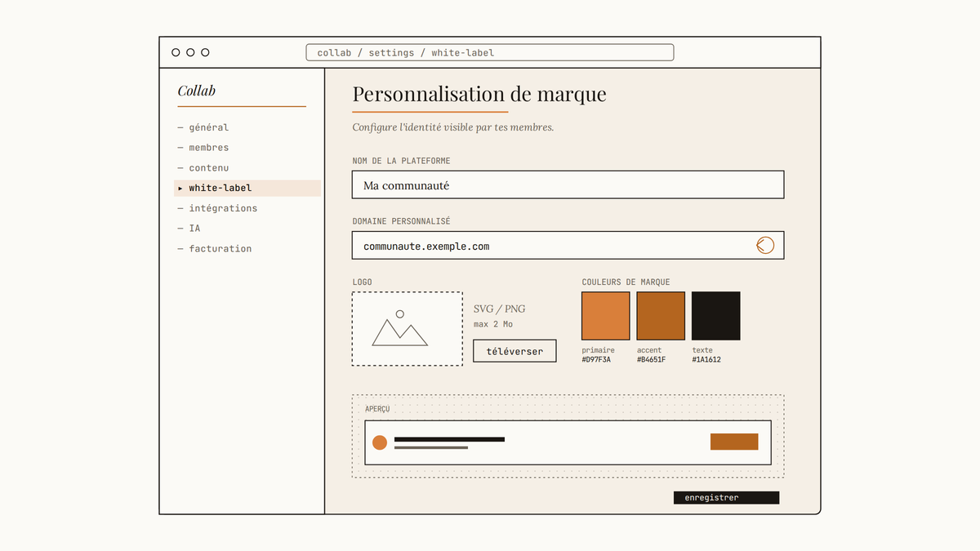This screenshot has height=551, width=980.
Task: Focus the platform name field 'Ma communauté'
Action: click(568, 184)
